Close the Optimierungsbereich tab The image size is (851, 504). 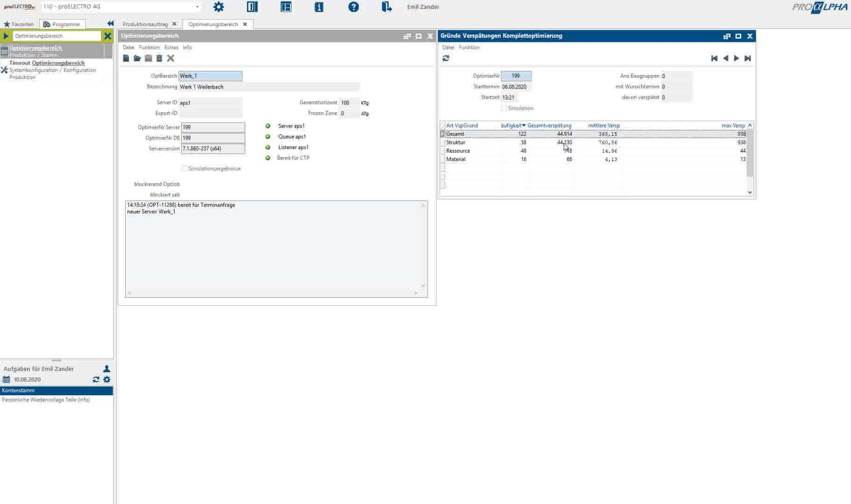(x=245, y=24)
